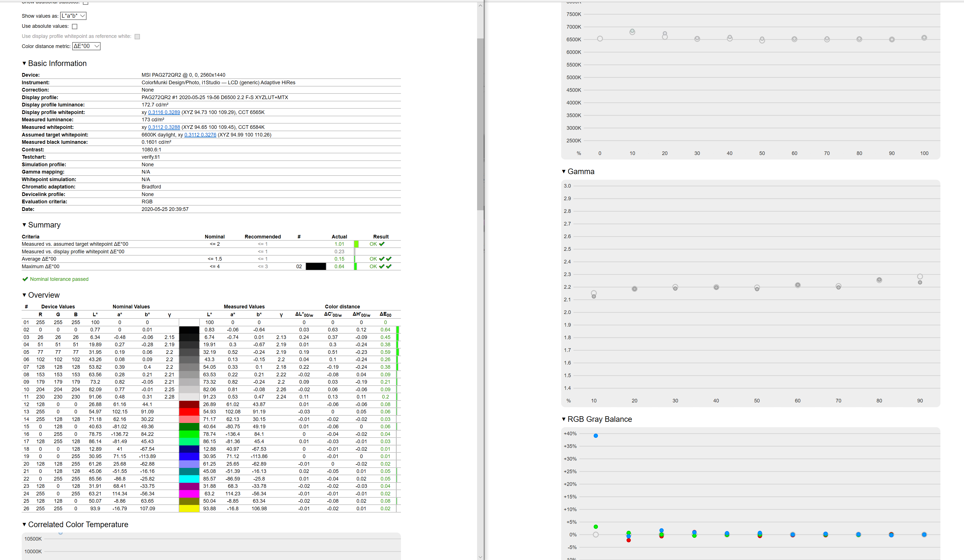This screenshot has height=560, width=964.
Task: Select the device value 'MSI PAG272QR2 @ 0, 0, 2560x1440'
Action: click(x=183, y=75)
